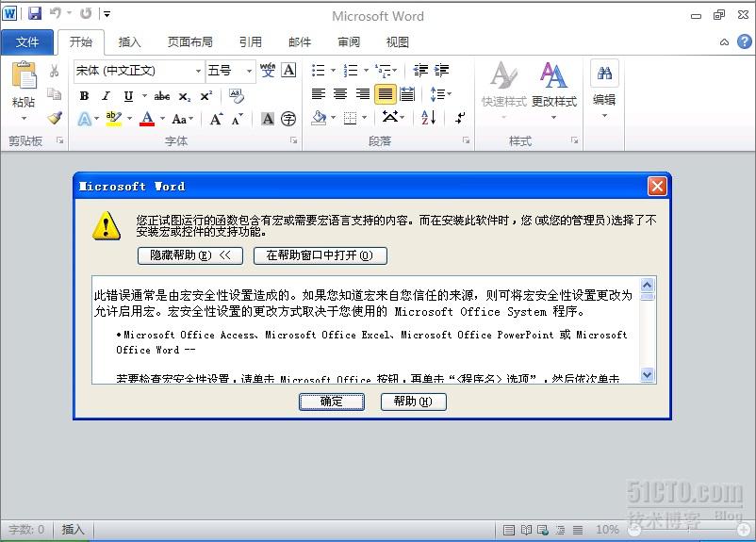Click the help text scrollbar down arrow
Image resolution: width=756 pixels, height=542 pixels.
(x=647, y=374)
